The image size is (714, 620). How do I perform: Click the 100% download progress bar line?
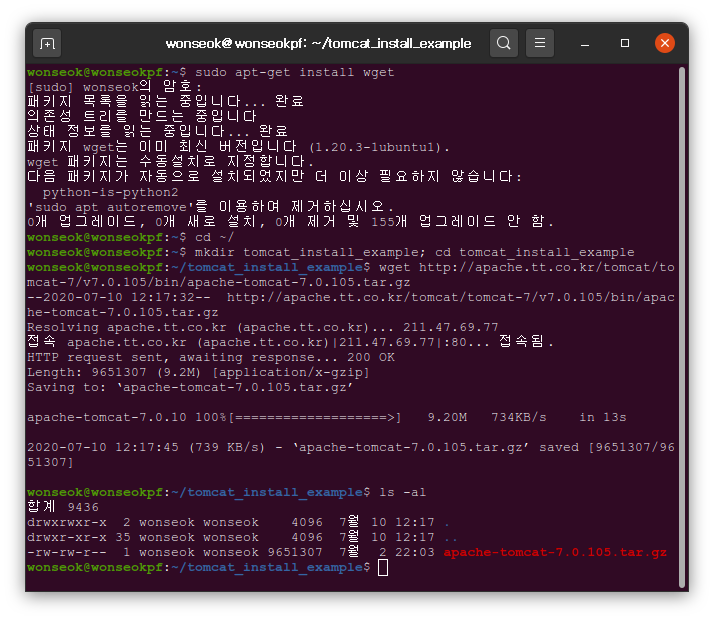[x=326, y=417]
